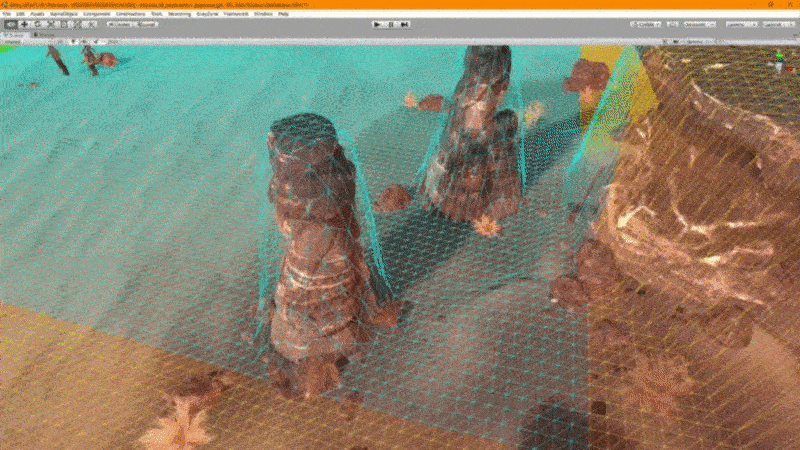Switch to the Game tab

coord(44,35)
